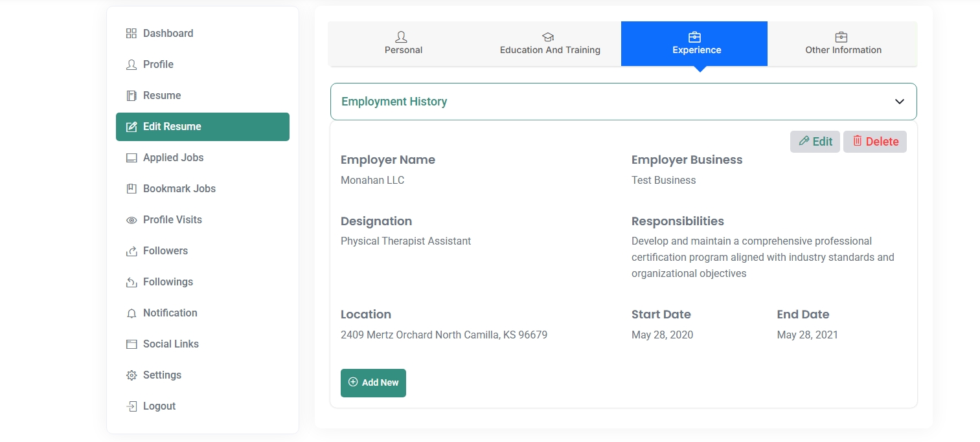Click the Applied Jobs laptop icon

coord(131,157)
